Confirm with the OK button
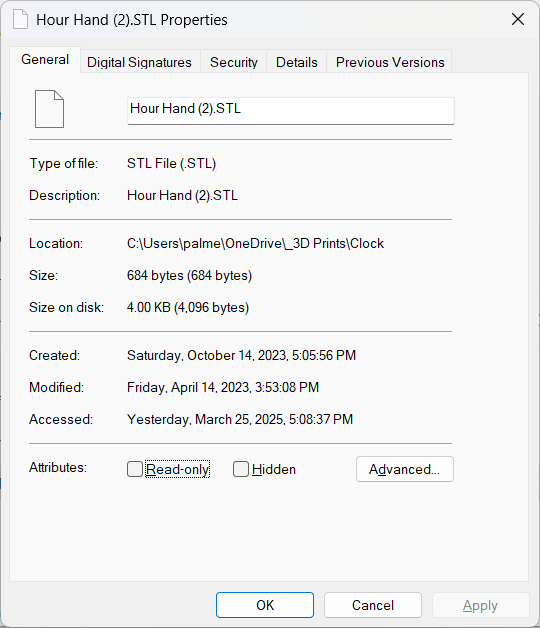540x628 pixels. tap(265, 605)
